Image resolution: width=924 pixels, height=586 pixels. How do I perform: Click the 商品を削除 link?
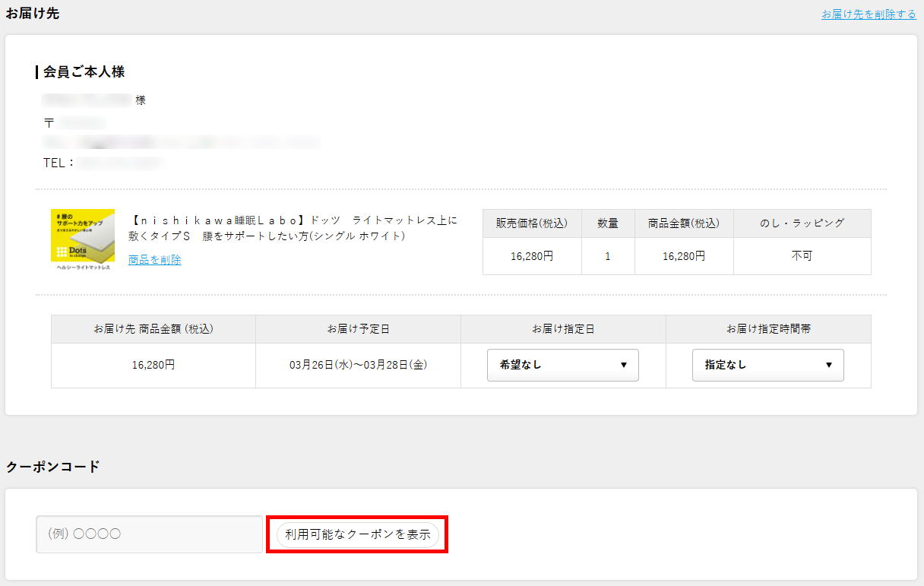(154, 260)
